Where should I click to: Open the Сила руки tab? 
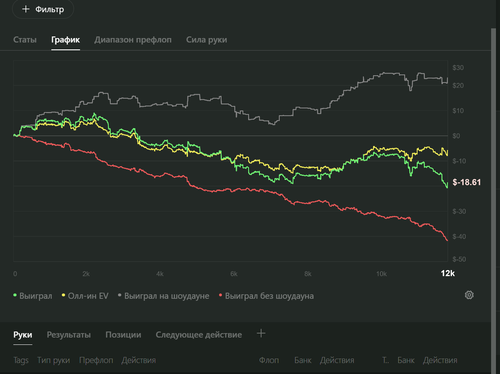207,40
